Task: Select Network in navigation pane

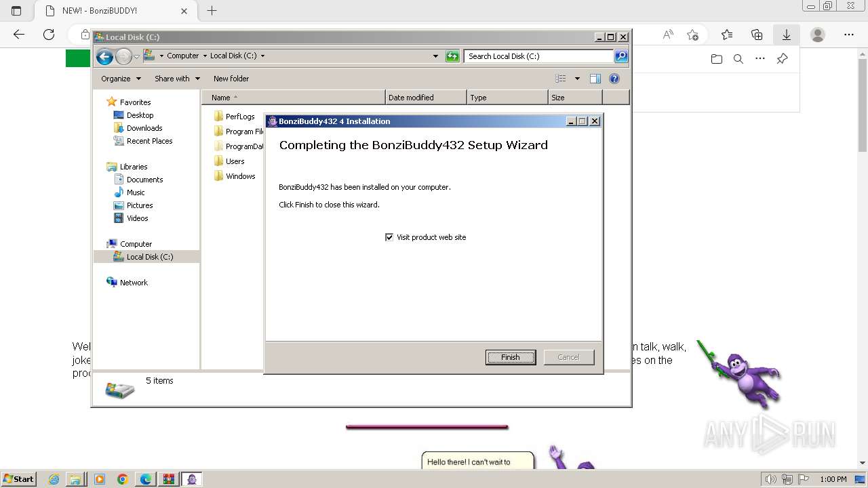Action: coord(127,283)
